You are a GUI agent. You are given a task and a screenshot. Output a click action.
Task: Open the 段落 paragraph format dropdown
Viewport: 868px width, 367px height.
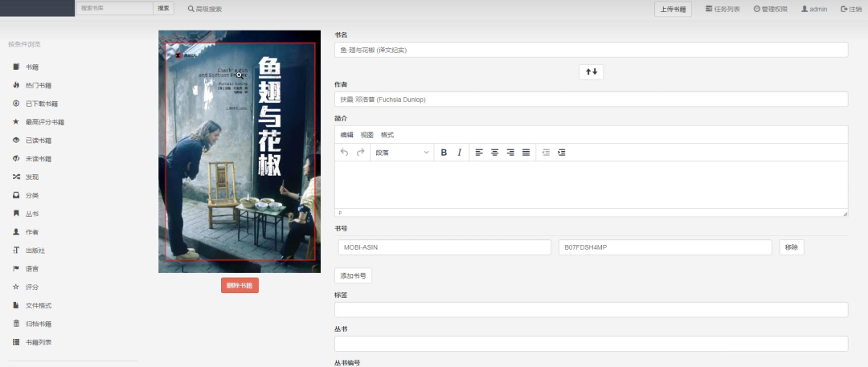click(x=402, y=153)
